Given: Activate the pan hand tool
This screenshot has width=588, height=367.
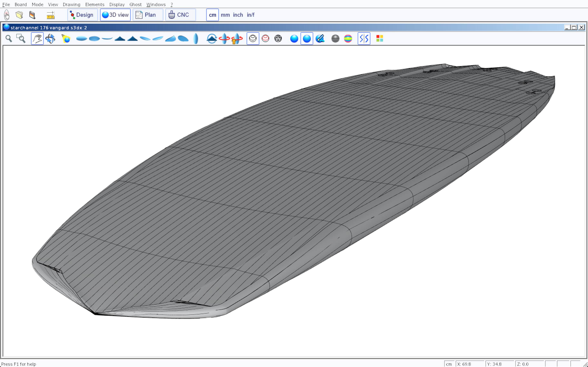Looking at the screenshot, I should [x=37, y=39].
